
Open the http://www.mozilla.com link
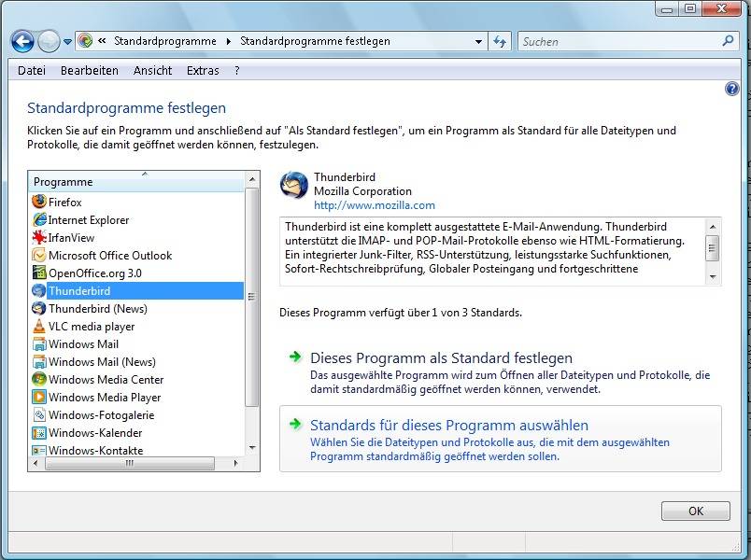tap(375, 205)
